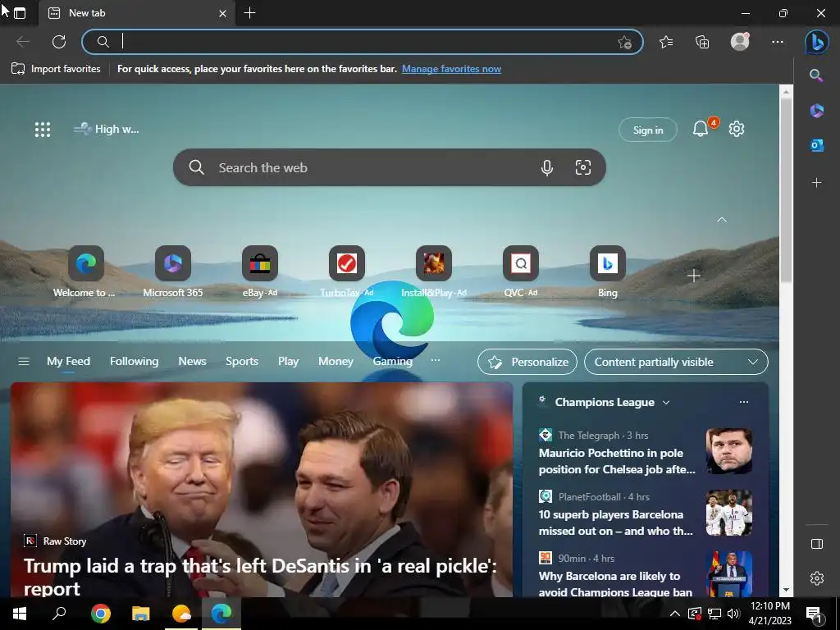Click the Personalize button
Viewport: 840px width, 630px height.
[527, 362]
